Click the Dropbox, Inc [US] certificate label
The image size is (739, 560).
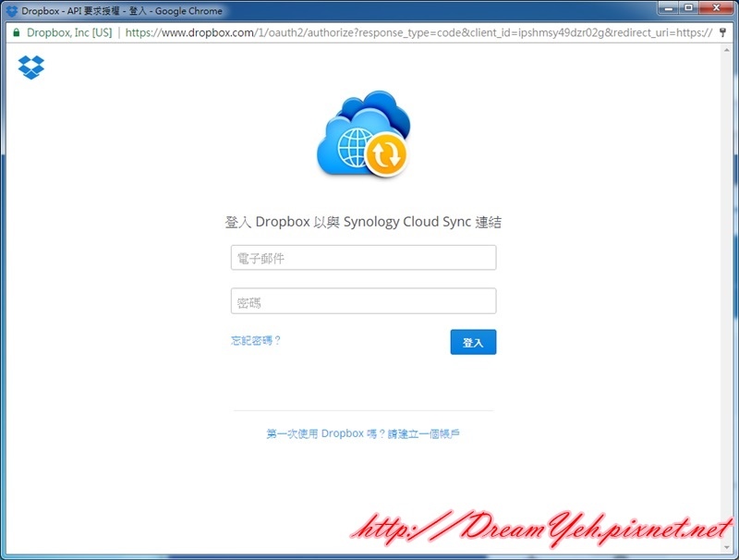coord(69,32)
